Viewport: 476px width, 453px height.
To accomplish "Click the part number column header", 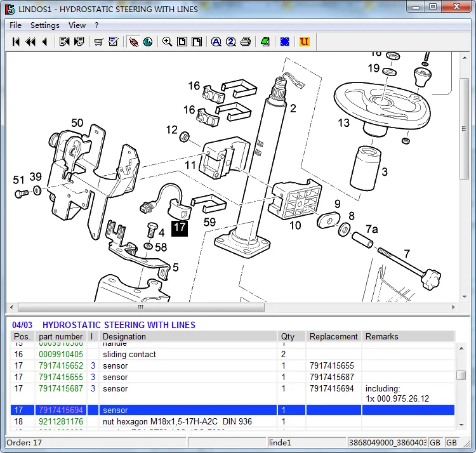I will click(x=61, y=336).
